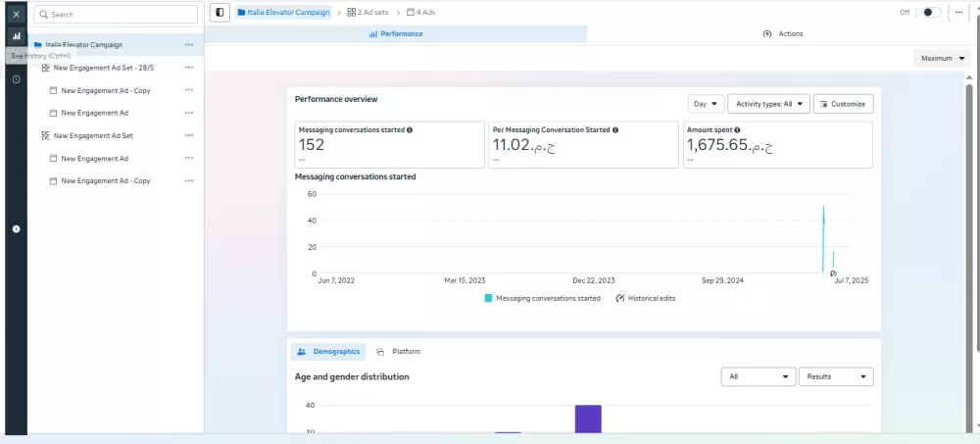Image resolution: width=980 pixels, height=444 pixels.
Task: Click 'Jul 7, 2025' axis label
Action: pyautogui.click(x=850, y=280)
